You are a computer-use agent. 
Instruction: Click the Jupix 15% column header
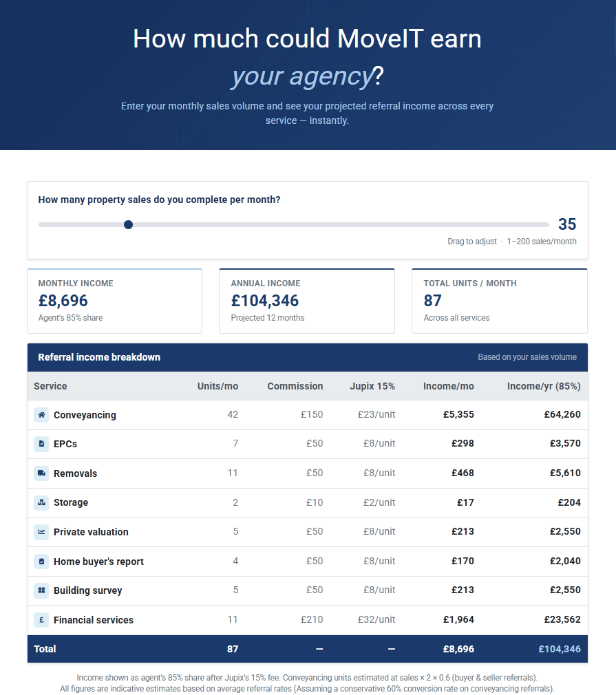372,386
